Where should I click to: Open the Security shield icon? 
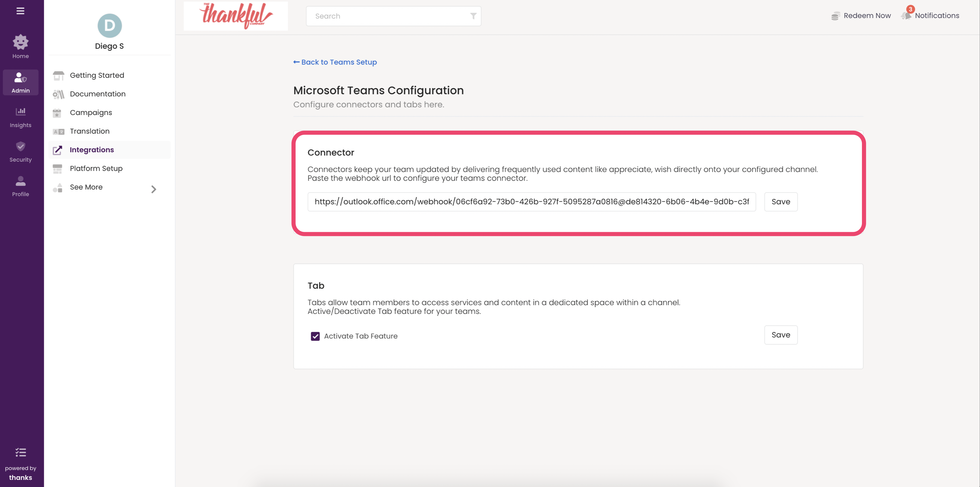(x=21, y=147)
